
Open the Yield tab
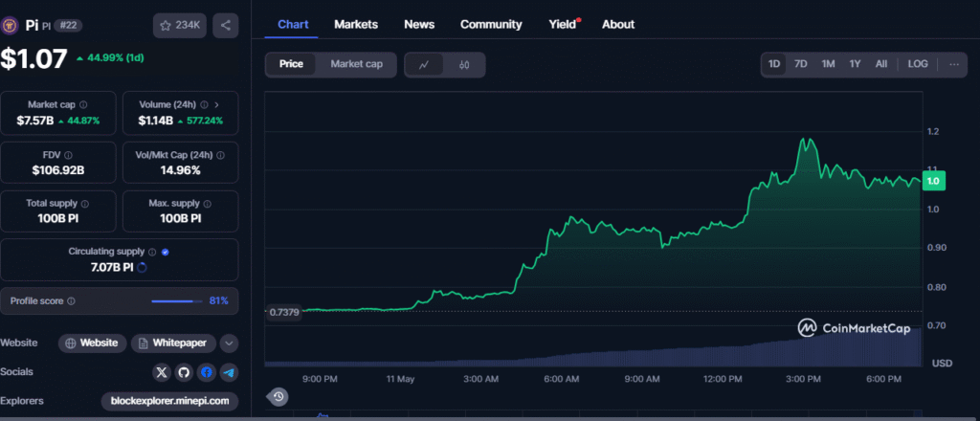click(563, 24)
